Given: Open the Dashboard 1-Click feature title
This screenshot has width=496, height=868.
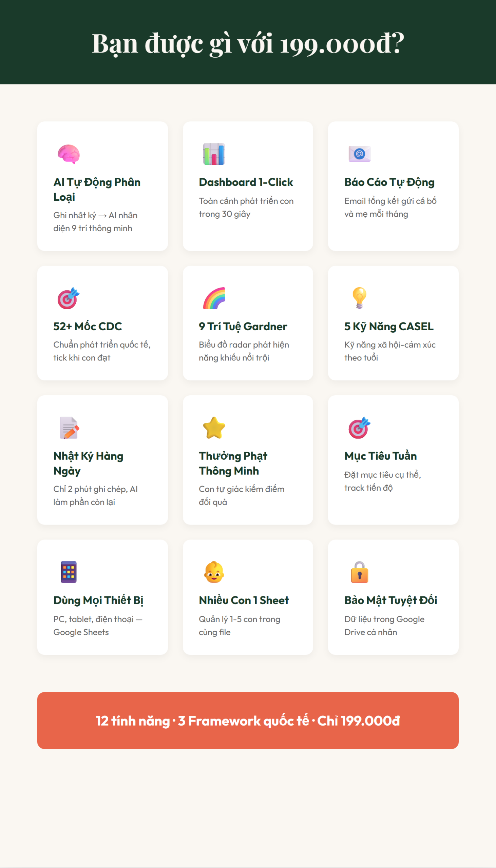Looking at the screenshot, I should click(246, 182).
